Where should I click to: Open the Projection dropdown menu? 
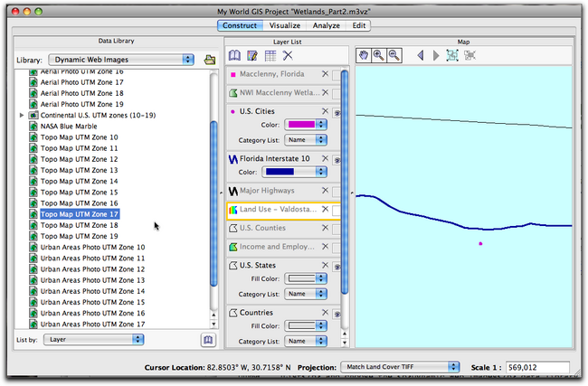(401, 368)
